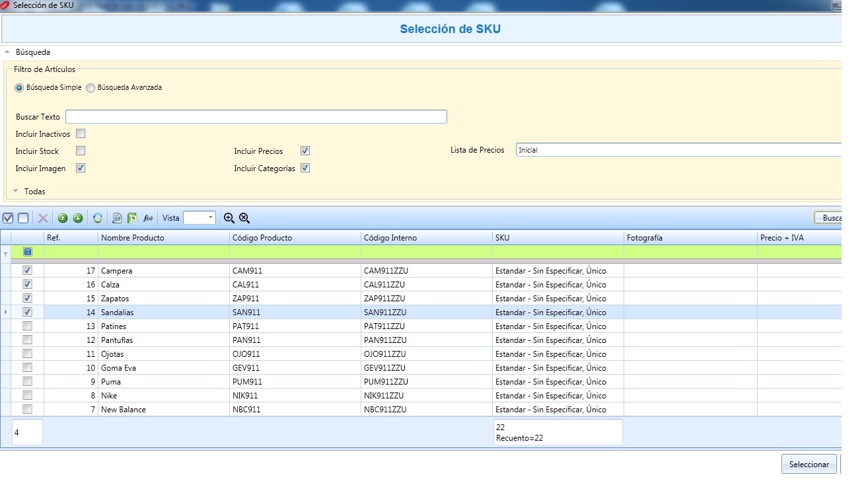868x485 pixels.
Task: Click the red app icon in title bar
Action: [x=5, y=5]
